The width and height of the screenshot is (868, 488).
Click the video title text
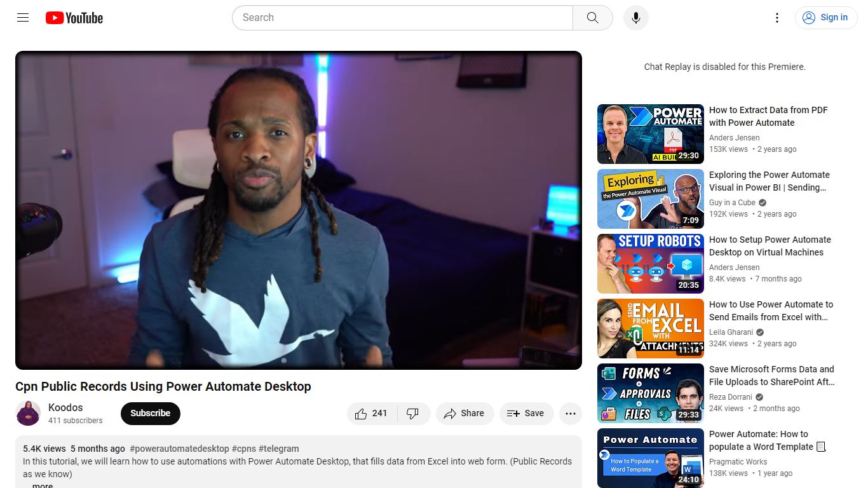coord(163,386)
